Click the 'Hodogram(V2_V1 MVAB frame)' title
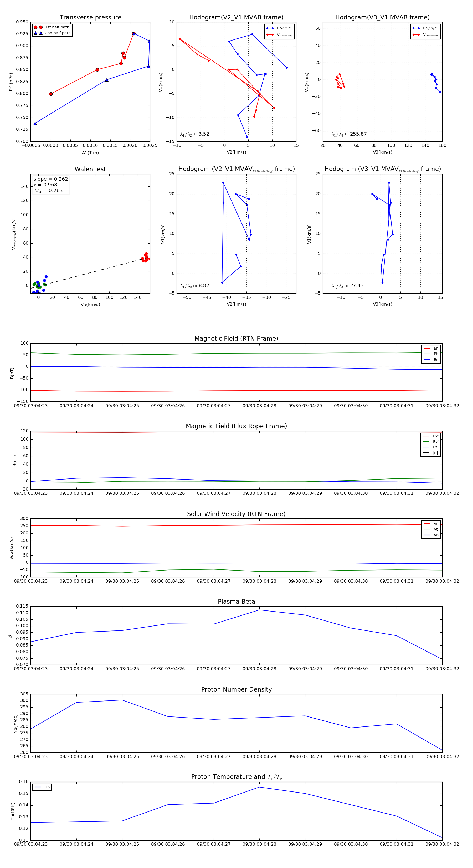This screenshot has height=868, width=473. (x=236, y=18)
